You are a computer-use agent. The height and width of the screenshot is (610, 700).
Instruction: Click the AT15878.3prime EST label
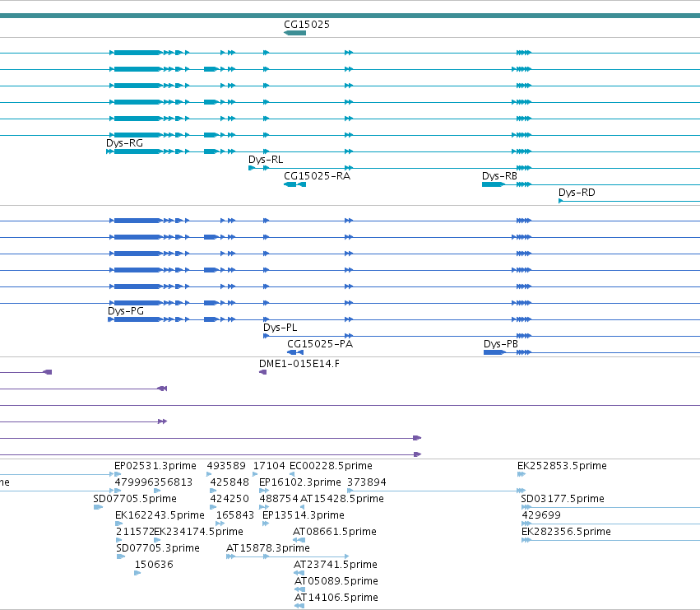pos(268,548)
